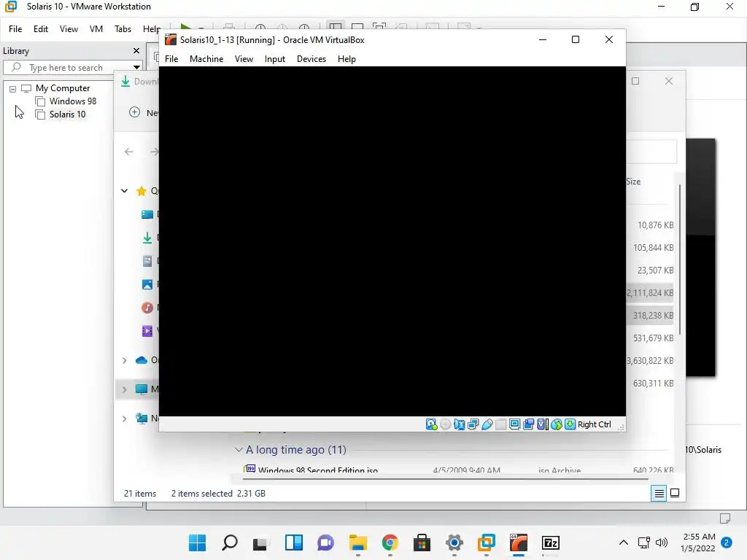Select the file sized 105,844 KB

click(x=653, y=248)
